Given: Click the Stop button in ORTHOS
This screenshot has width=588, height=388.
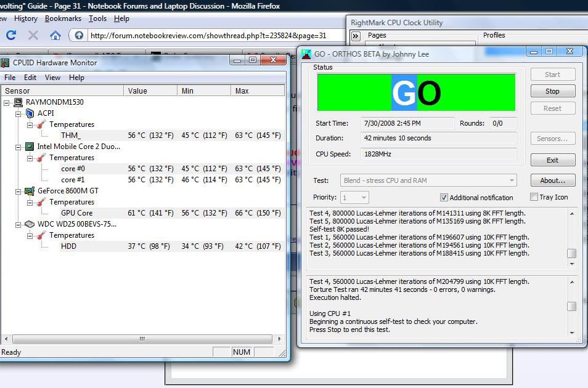Looking at the screenshot, I should [x=553, y=91].
